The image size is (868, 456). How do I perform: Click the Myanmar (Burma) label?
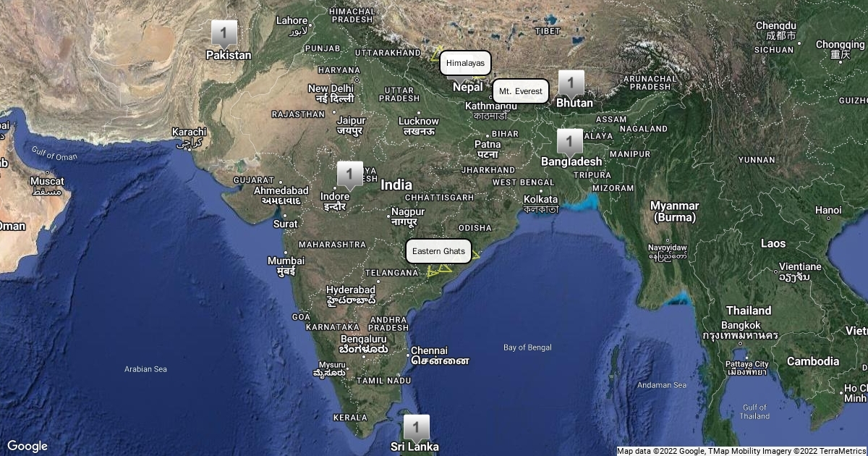[673, 211]
